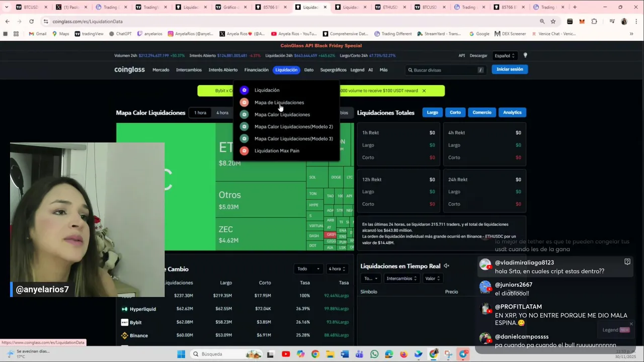Open the Liquidación item's icon in dropdown

pos(244,90)
